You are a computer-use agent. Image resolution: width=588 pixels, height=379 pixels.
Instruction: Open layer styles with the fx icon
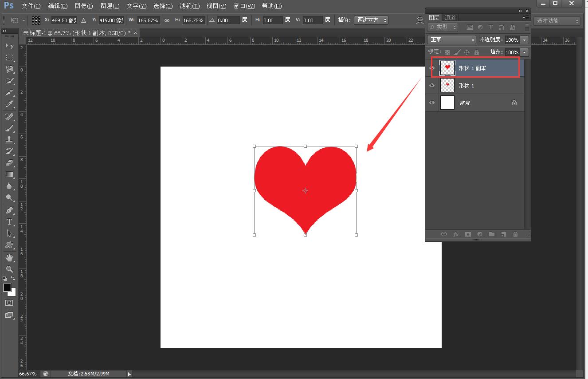(x=456, y=234)
